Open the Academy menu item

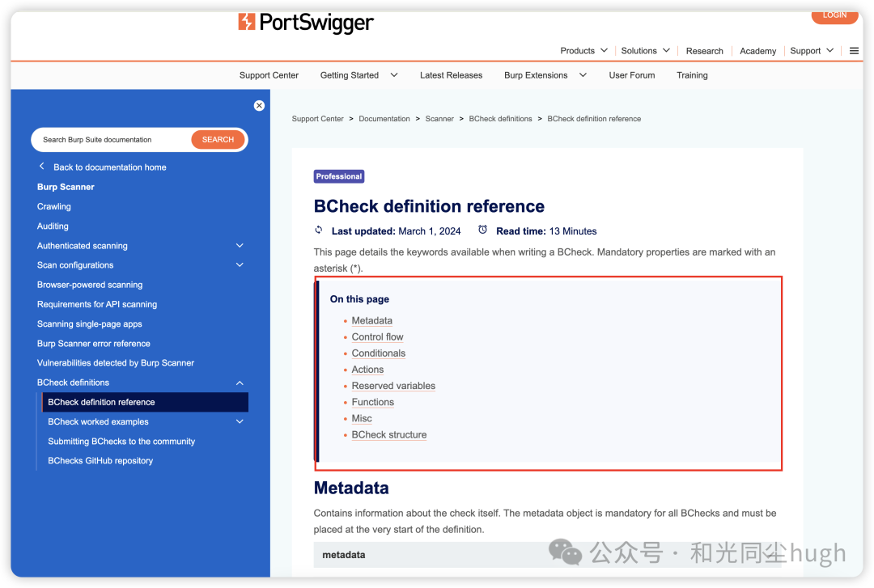click(x=757, y=51)
